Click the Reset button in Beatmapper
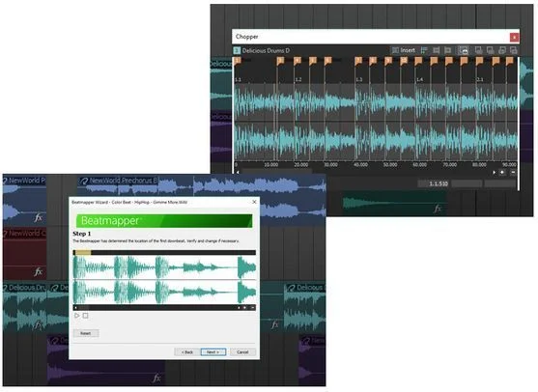Screen dimensions: 538x392 [86, 333]
